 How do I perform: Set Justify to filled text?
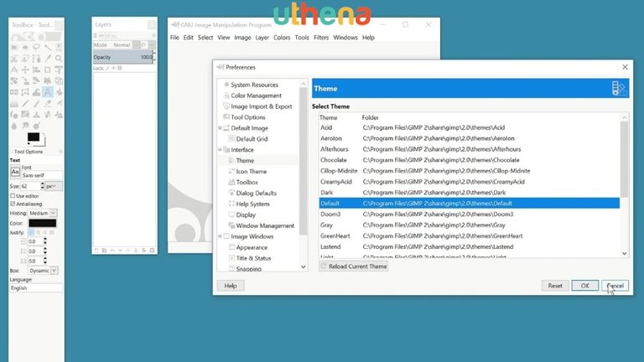tap(52, 232)
